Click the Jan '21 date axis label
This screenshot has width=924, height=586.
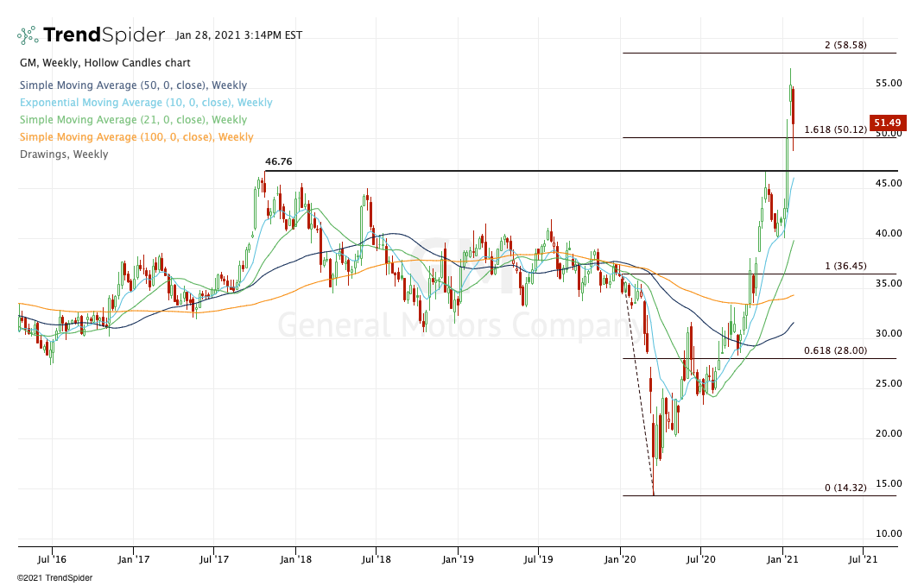pos(782,559)
